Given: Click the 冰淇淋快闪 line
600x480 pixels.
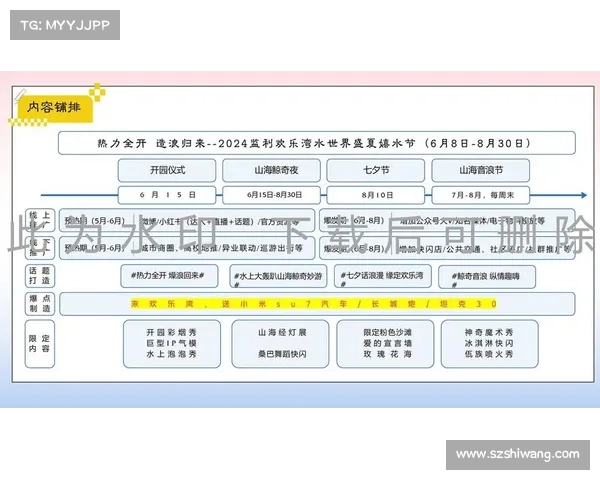Looking at the screenshot, I should tap(489, 343).
